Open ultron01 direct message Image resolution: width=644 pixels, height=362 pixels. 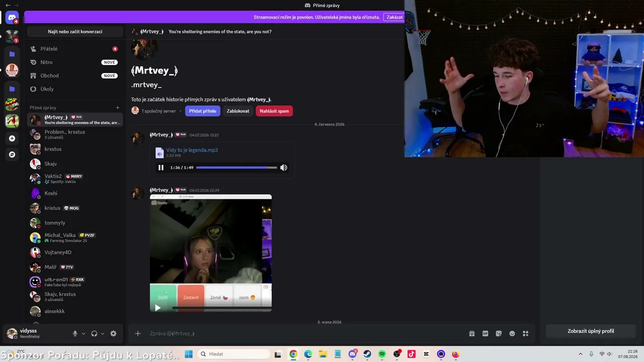[x=74, y=282]
